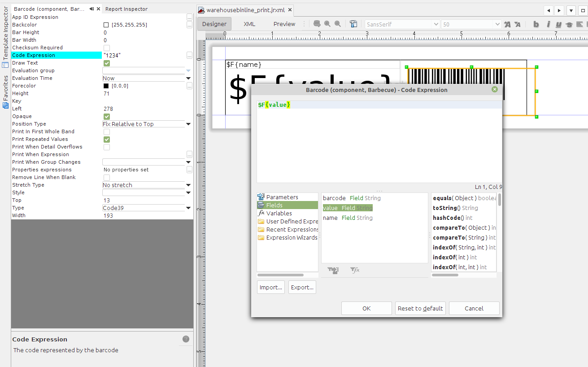Uncheck the Draw Text checkbox
This screenshot has width=588, height=367.
107,63
